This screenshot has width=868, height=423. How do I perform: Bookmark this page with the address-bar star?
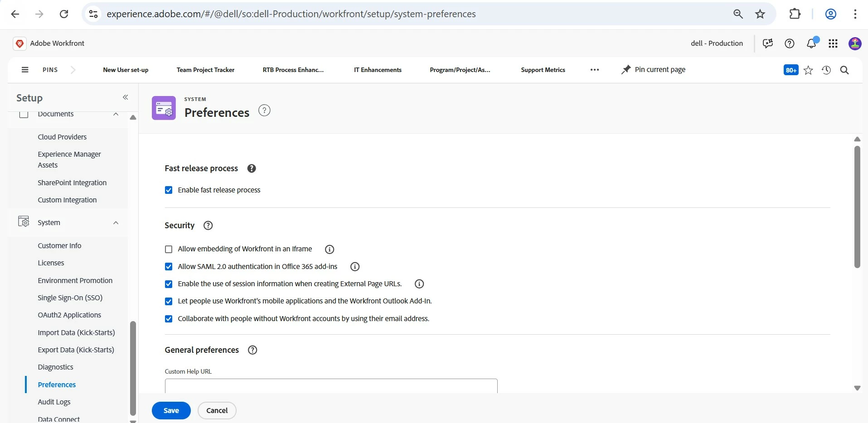pos(760,14)
